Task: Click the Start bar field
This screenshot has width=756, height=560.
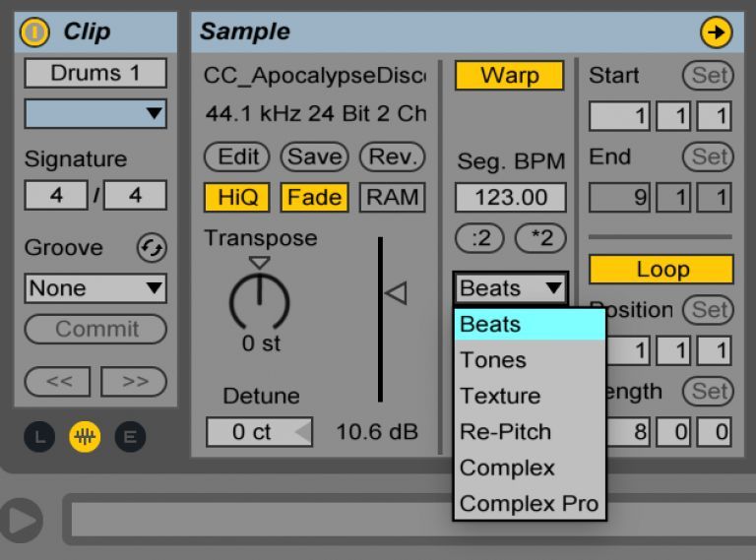Action: click(619, 116)
